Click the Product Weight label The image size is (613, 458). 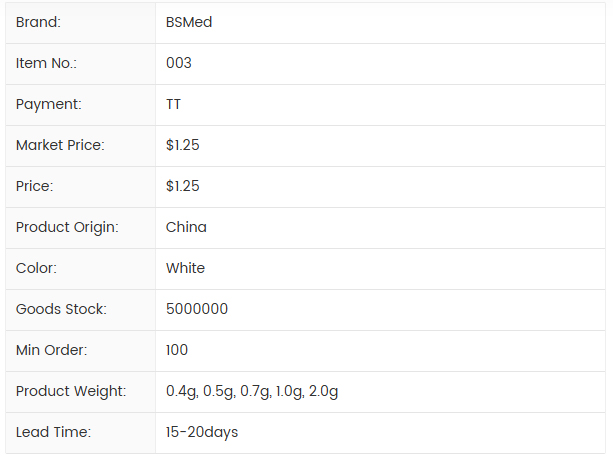[71, 391]
